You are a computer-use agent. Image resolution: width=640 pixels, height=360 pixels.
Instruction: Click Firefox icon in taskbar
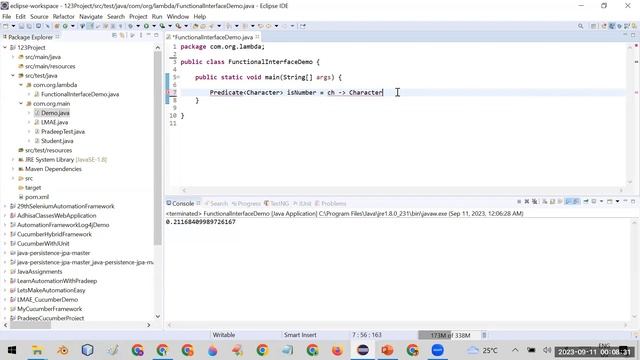337,350
